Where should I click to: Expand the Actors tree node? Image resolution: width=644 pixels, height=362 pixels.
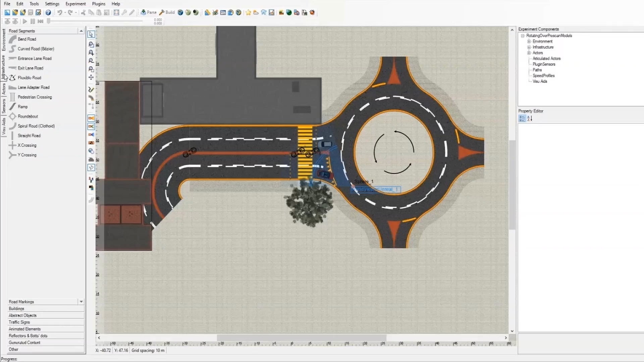pos(529,53)
